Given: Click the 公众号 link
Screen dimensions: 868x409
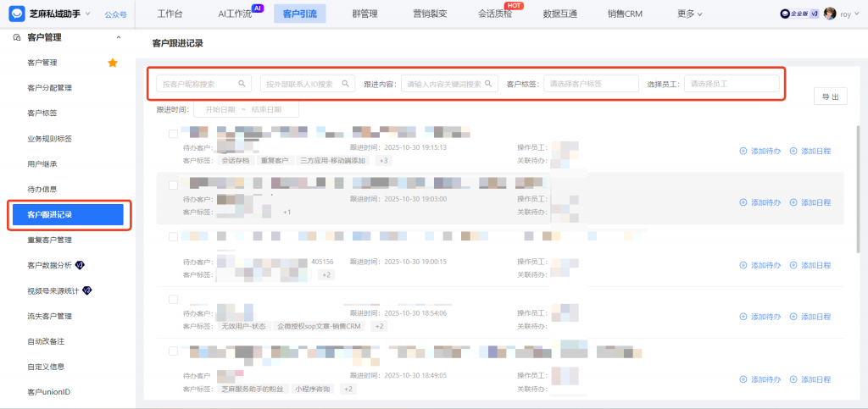Looking at the screenshot, I should pyautogui.click(x=115, y=14).
